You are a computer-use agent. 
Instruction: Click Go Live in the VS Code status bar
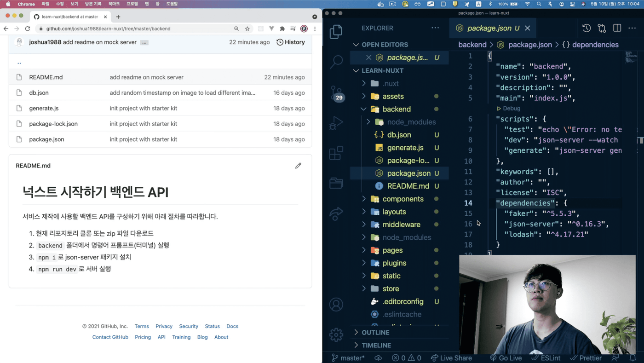click(506, 358)
